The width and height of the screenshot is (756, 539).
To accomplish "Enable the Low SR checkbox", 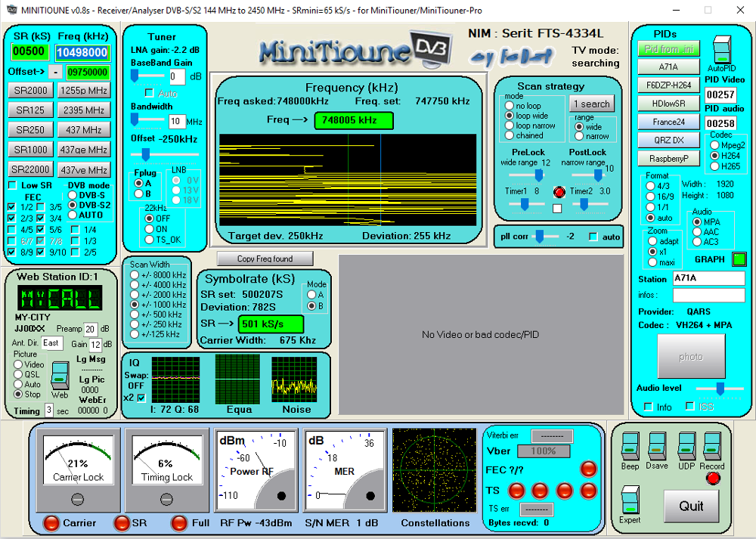I will (13, 186).
